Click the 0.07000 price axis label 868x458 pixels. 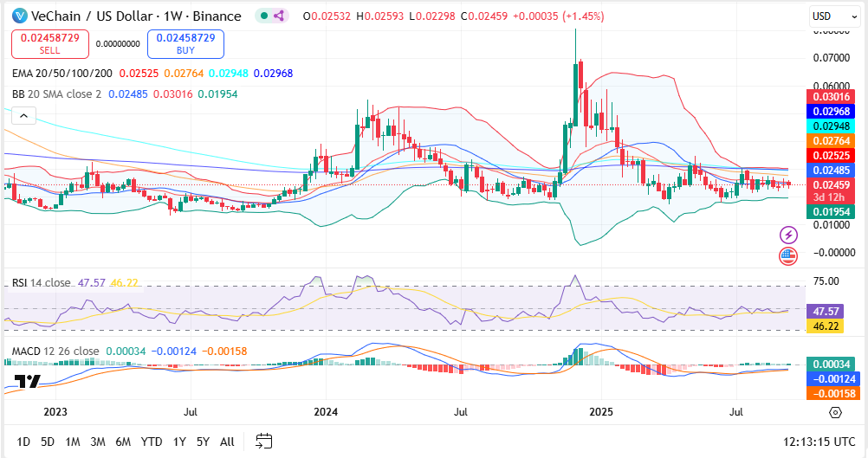tap(831, 57)
